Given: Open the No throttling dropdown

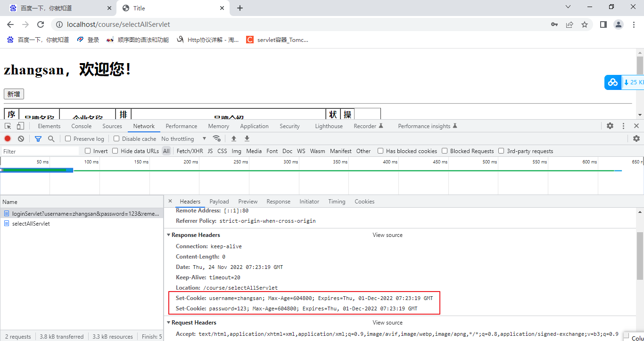Looking at the screenshot, I should coord(184,138).
